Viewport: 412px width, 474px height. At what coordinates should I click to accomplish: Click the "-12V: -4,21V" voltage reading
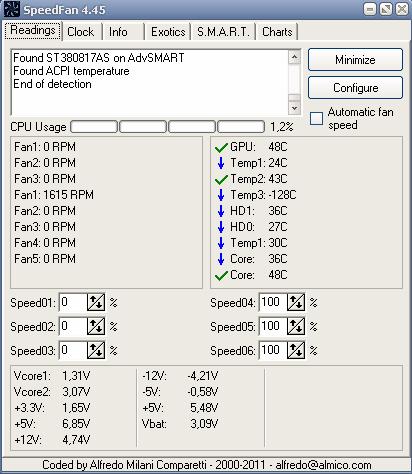tap(180, 376)
